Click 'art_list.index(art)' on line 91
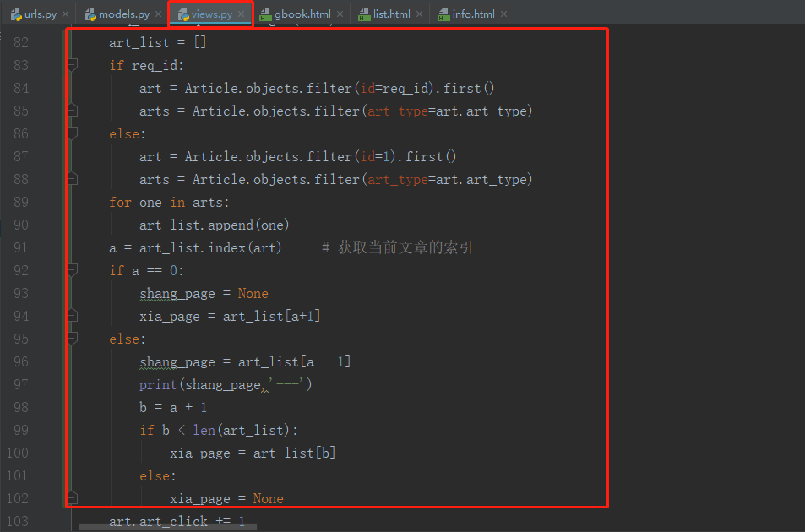The image size is (805, 532). [210, 247]
